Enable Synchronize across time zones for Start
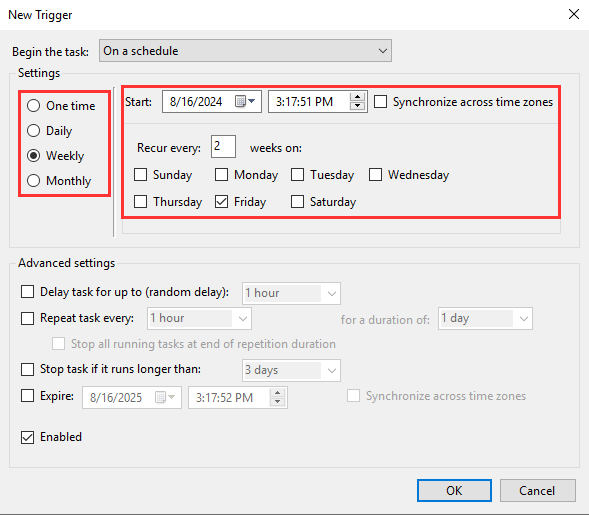The image size is (589, 515). 381,102
